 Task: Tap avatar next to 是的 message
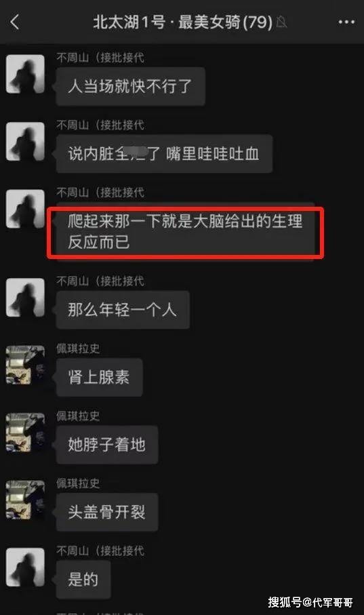pyautogui.click(x=26, y=568)
